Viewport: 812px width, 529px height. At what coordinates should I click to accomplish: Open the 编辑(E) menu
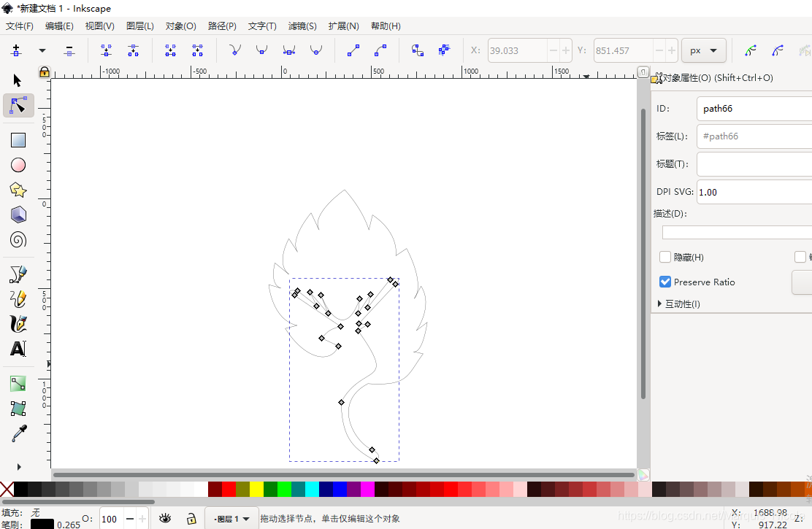(59, 26)
